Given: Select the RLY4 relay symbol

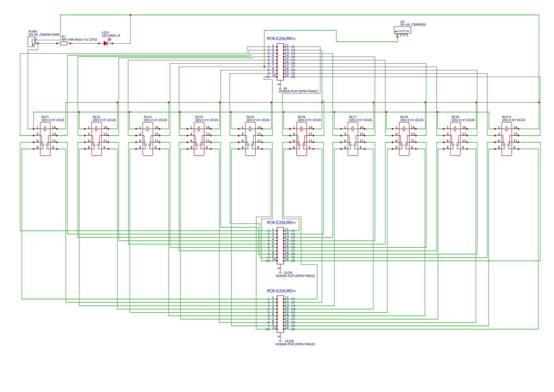Looking at the screenshot, I should coord(199,139).
